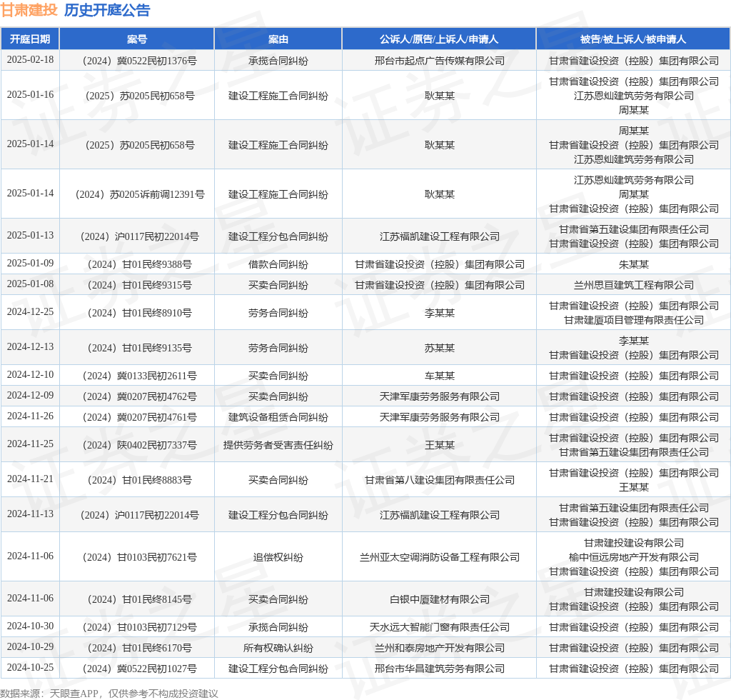This screenshot has width=731, height=700.
Task: Click the 提供劳务者受害责任纠纷 cause cell
Action: (x=278, y=446)
